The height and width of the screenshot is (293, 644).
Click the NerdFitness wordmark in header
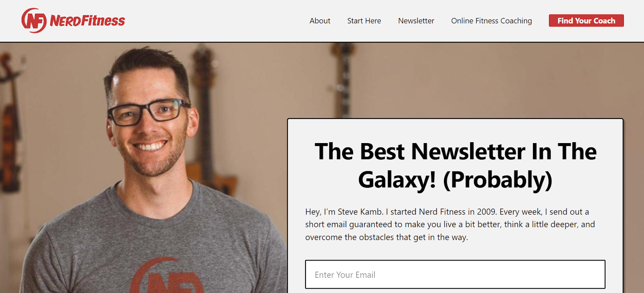coord(87,20)
